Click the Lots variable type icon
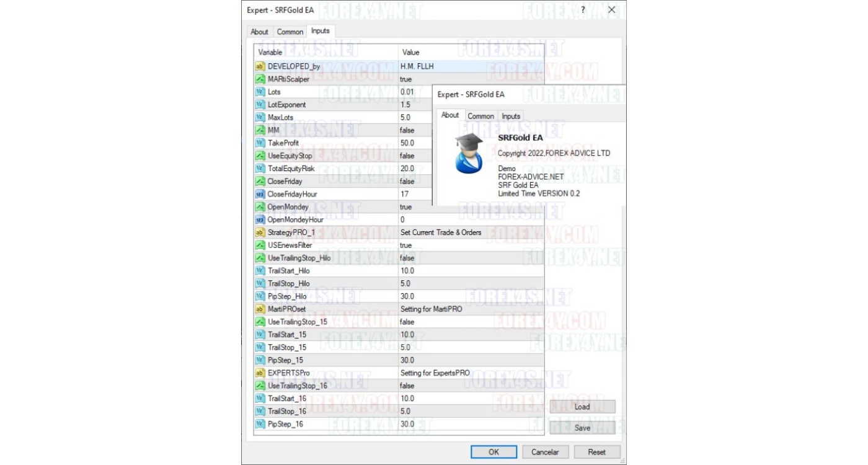Screen dimensions: 868x465 260,92
